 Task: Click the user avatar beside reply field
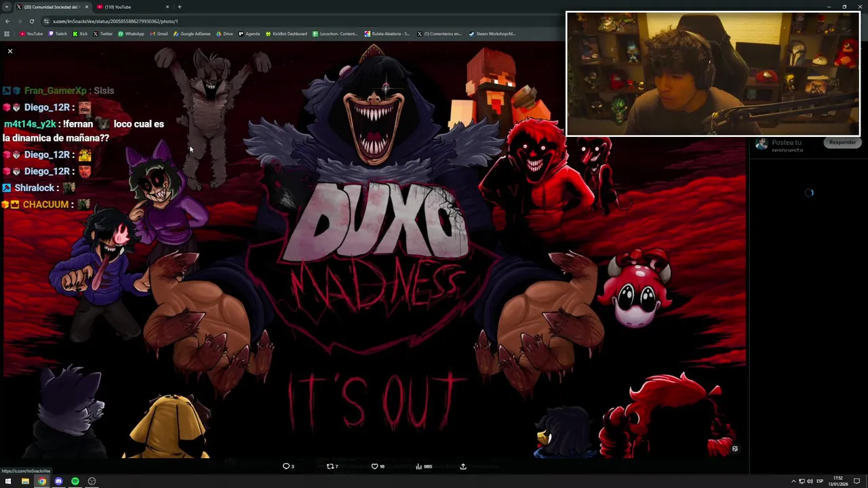tap(762, 144)
